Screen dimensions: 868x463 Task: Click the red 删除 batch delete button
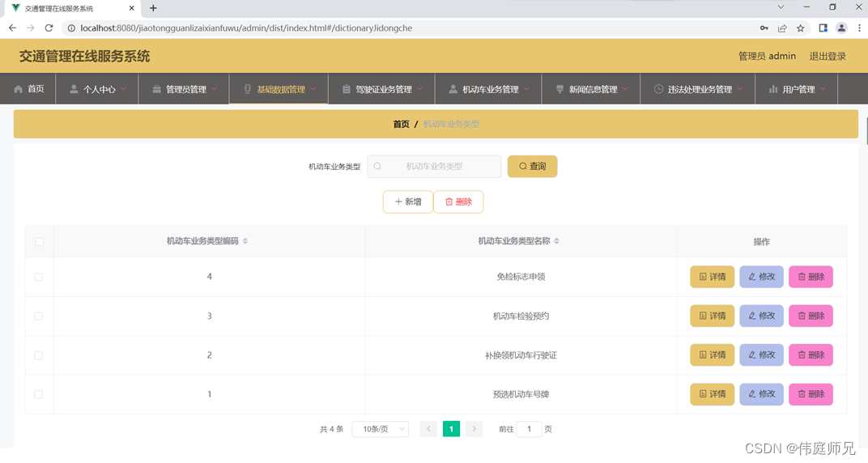[458, 202]
